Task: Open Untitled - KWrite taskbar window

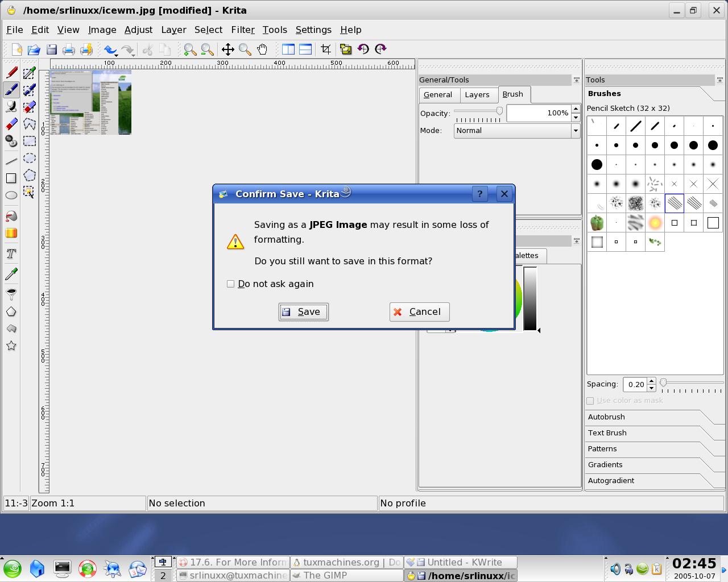Action: (x=460, y=562)
